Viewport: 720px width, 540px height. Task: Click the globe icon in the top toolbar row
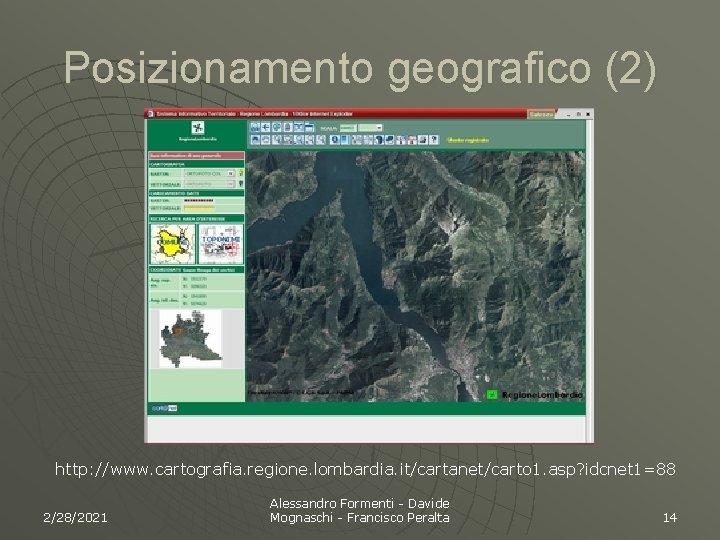(276, 127)
